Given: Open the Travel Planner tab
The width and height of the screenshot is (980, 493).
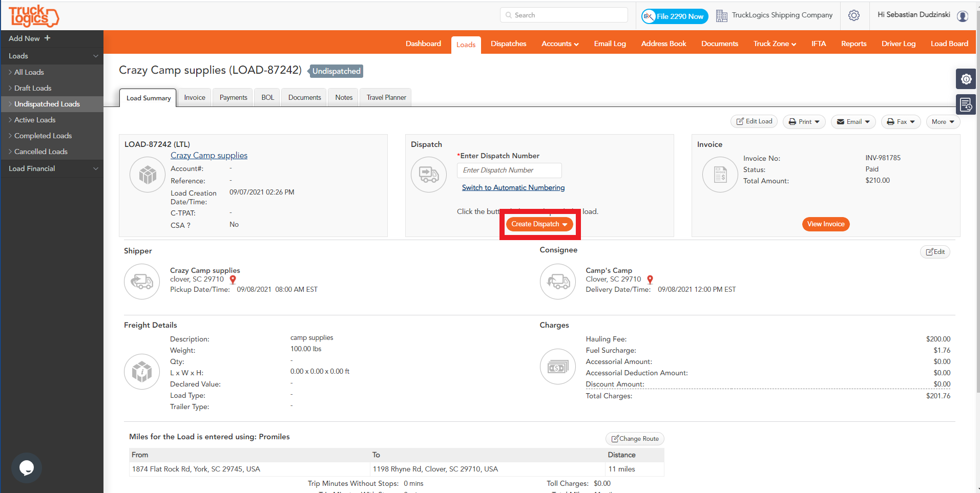Looking at the screenshot, I should 386,97.
